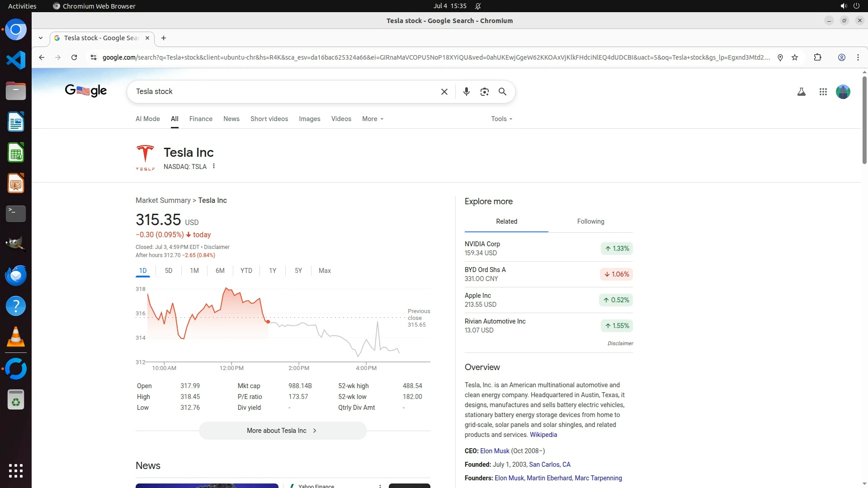The height and width of the screenshot is (488, 868).
Task: Open the Chromium extensions puzzle icon
Action: coord(817,57)
